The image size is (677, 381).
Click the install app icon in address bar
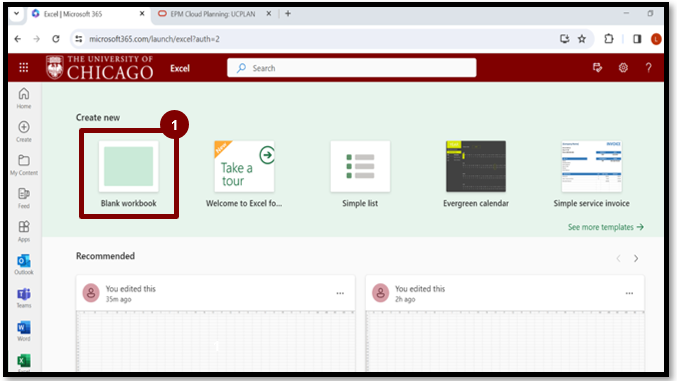(564, 39)
